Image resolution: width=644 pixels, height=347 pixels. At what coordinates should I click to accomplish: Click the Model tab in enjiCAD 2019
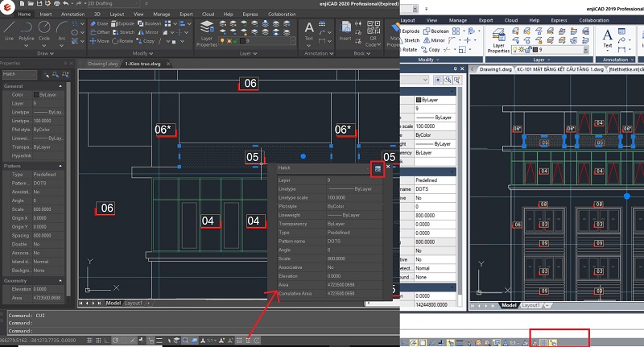coord(509,305)
